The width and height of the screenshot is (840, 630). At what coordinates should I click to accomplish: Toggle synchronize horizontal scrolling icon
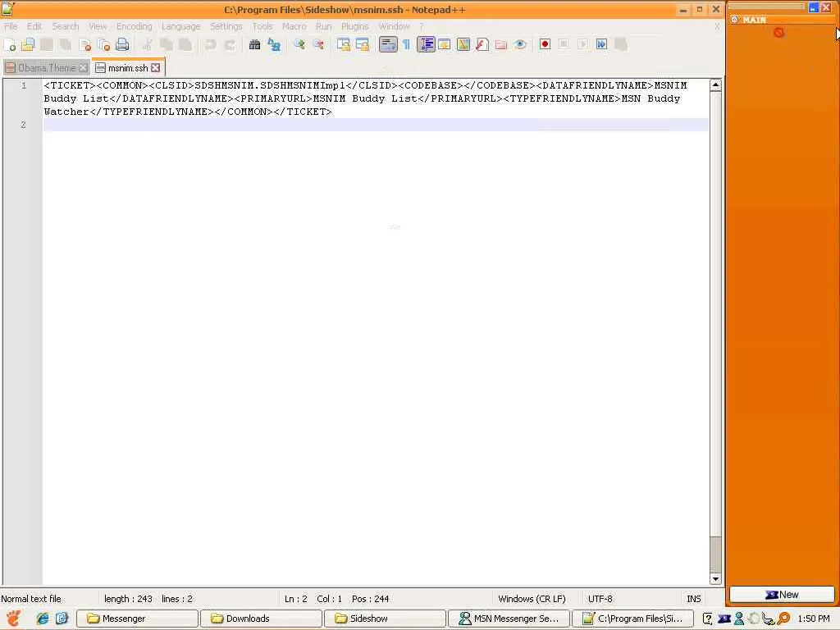(x=362, y=44)
